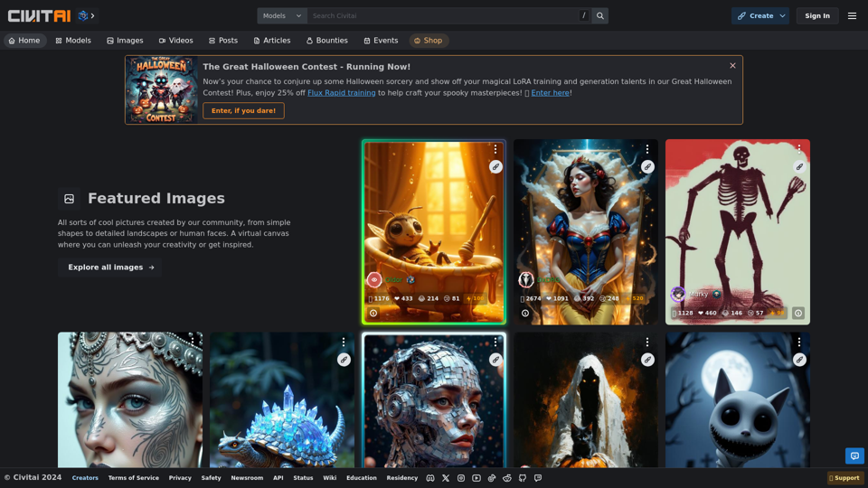The height and width of the screenshot is (488, 868).
Task: Select the Home tab
Action: [24, 41]
